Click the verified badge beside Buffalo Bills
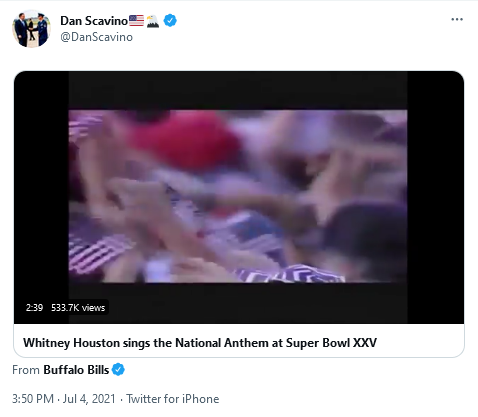 118,370
